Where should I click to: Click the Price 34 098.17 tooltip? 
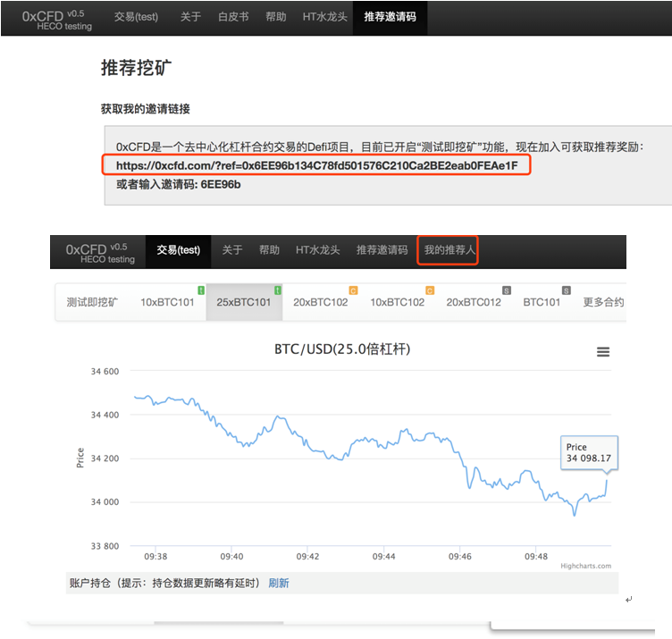point(588,453)
